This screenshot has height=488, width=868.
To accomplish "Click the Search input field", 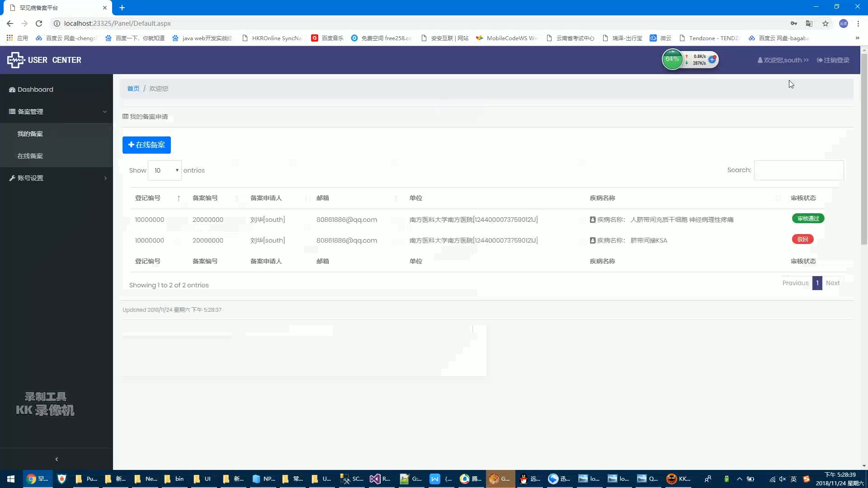I will click(x=799, y=170).
